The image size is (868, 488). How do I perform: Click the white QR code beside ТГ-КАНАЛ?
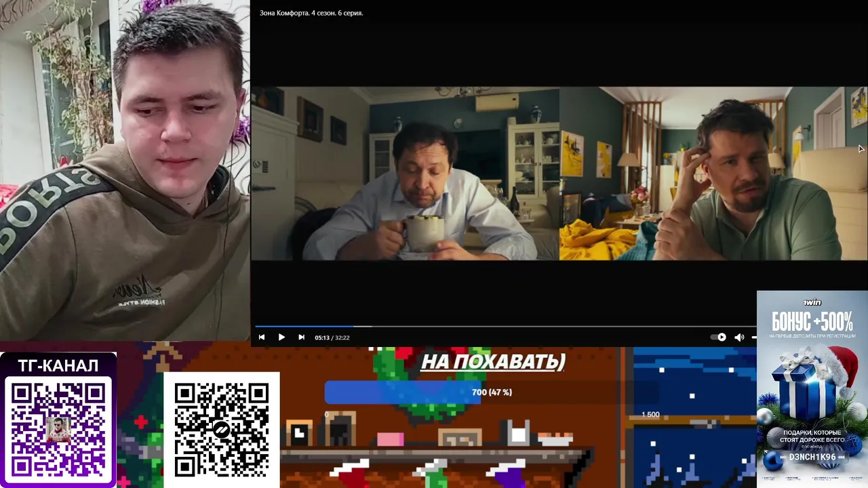tap(221, 430)
